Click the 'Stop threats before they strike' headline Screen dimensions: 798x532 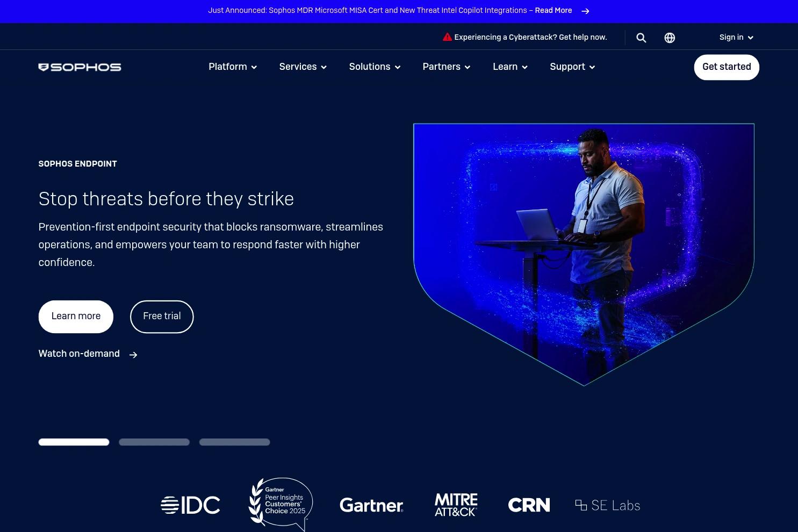[x=166, y=199]
